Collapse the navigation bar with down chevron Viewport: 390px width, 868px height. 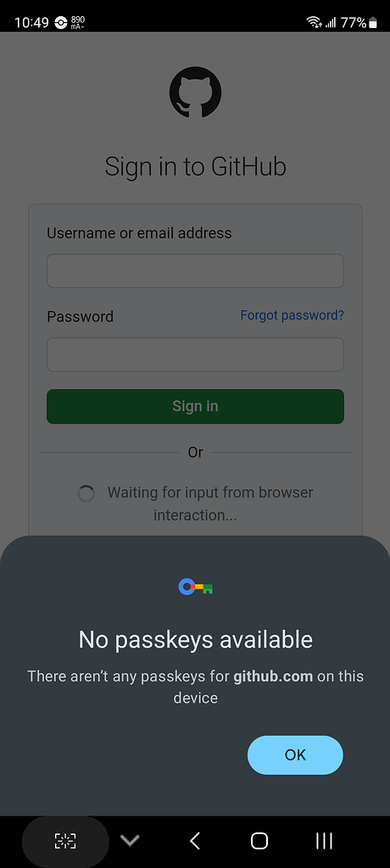tap(130, 841)
